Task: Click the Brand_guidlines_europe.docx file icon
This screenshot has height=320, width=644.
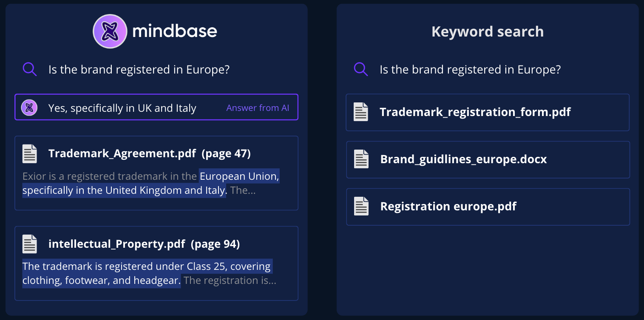Action: pos(361,159)
